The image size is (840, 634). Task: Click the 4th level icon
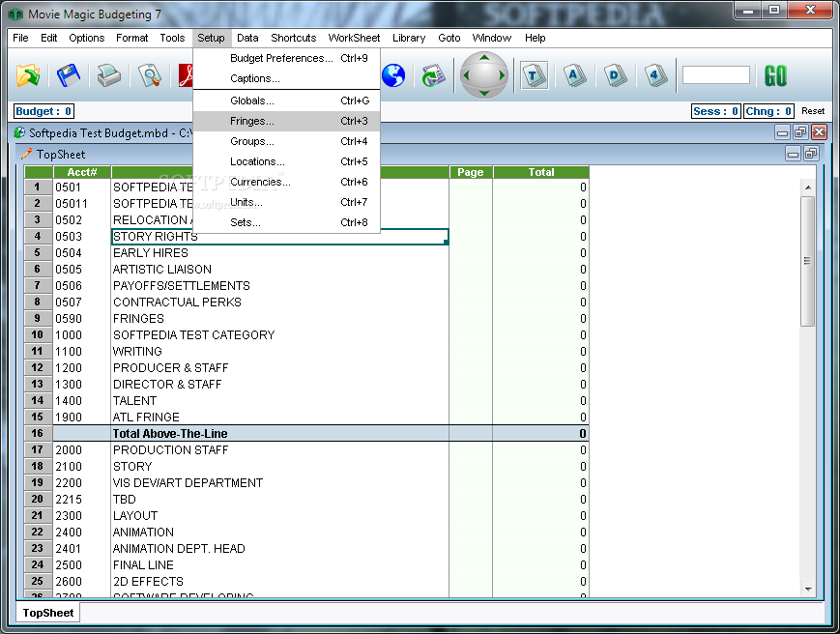coord(655,75)
